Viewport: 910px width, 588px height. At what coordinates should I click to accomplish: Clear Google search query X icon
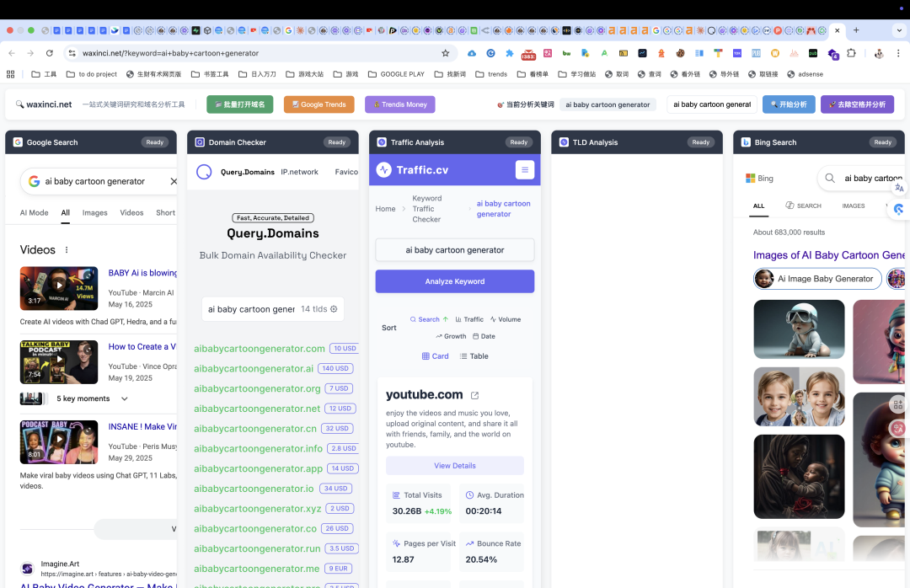(174, 181)
